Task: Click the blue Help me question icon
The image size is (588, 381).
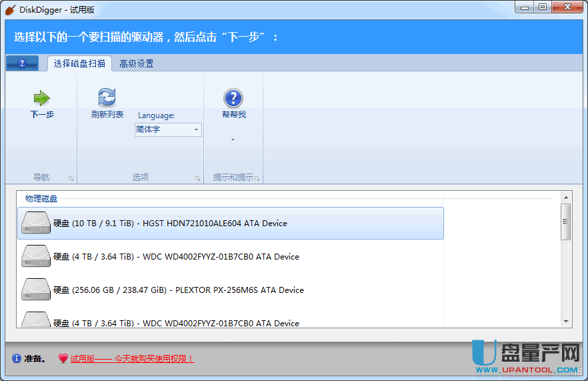Action: (x=233, y=99)
